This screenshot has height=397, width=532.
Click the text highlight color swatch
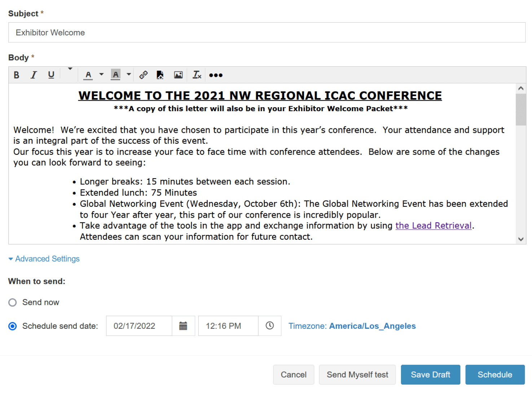[x=115, y=75]
